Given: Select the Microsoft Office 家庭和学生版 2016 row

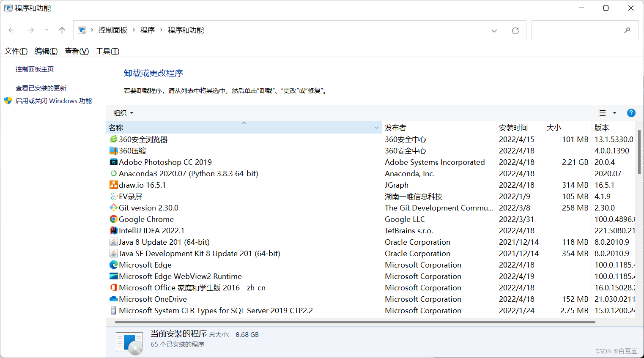Looking at the screenshot, I should (371, 288).
